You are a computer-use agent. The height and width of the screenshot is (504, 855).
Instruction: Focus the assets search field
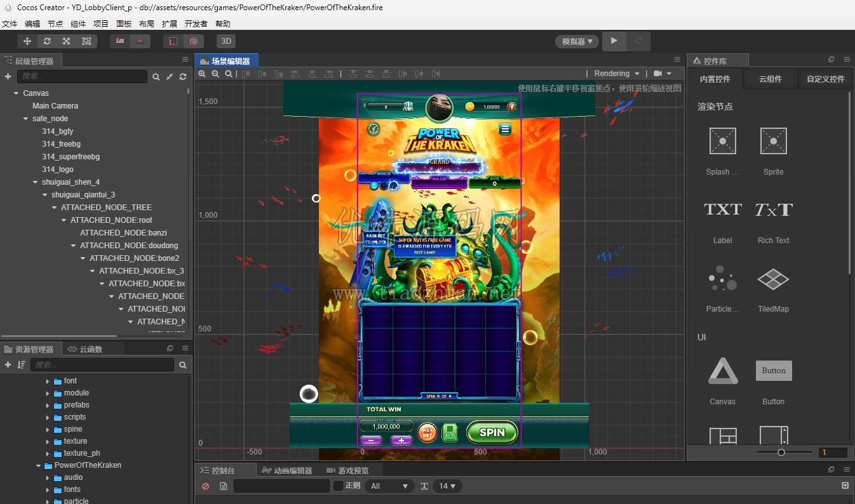click(x=102, y=365)
